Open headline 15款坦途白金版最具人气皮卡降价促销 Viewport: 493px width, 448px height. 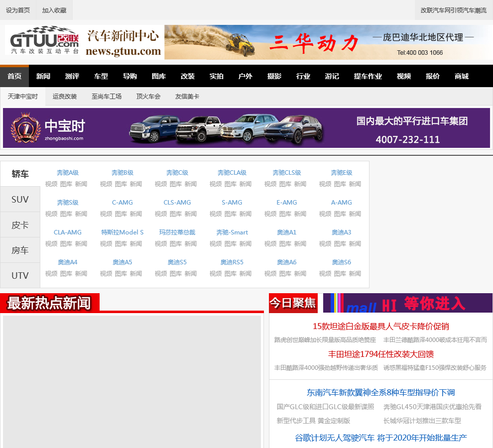[x=381, y=327]
